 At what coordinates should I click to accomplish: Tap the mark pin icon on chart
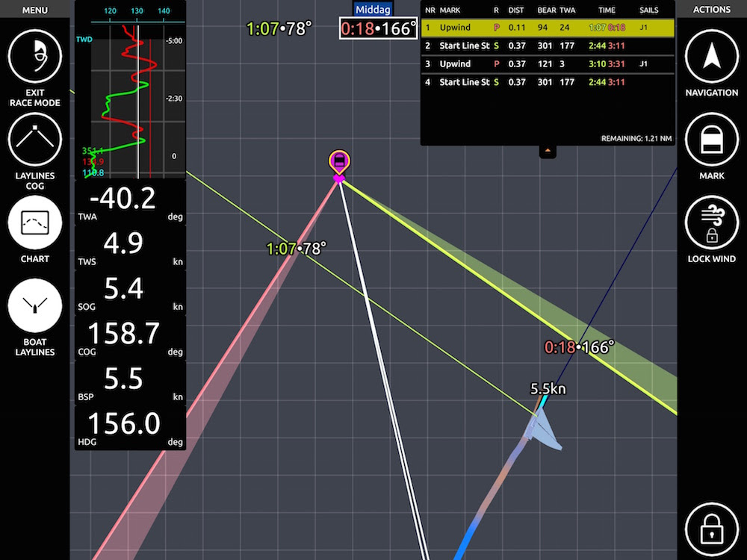point(339,162)
